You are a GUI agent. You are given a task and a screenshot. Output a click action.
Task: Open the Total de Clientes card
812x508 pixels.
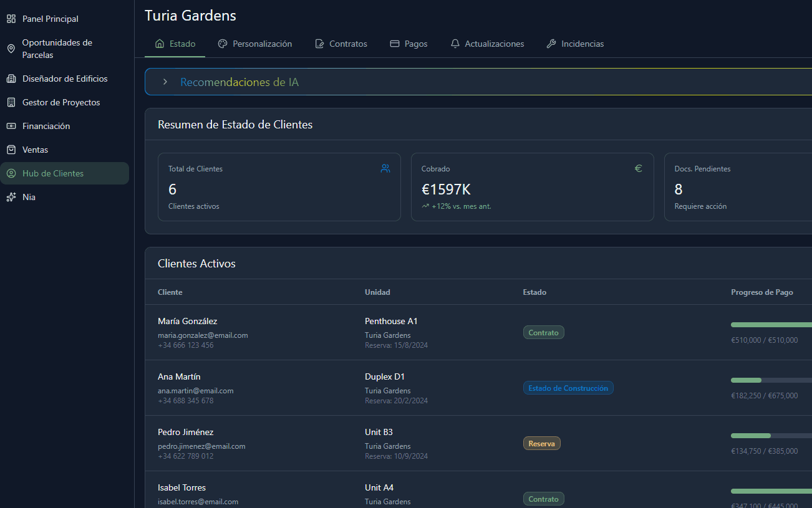279,187
